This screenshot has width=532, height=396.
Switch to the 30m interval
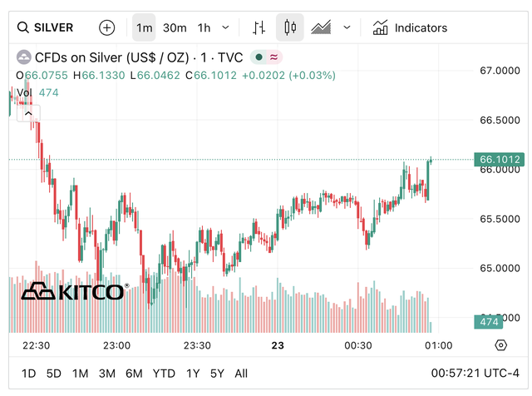click(x=175, y=27)
